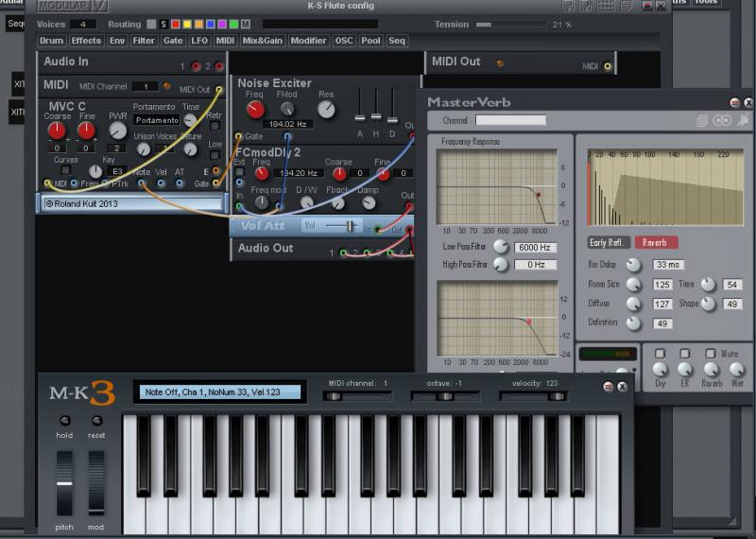The width and height of the screenshot is (756, 539).
Task: Click the MVC Note output jack
Action: tap(141, 183)
